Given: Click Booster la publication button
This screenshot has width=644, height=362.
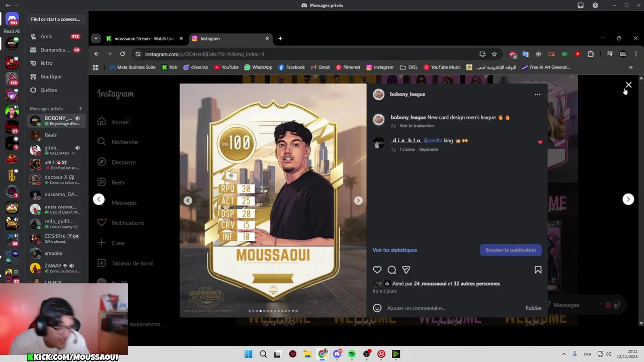Looking at the screenshot, I should pyautogui.click(x=511, y=250).
